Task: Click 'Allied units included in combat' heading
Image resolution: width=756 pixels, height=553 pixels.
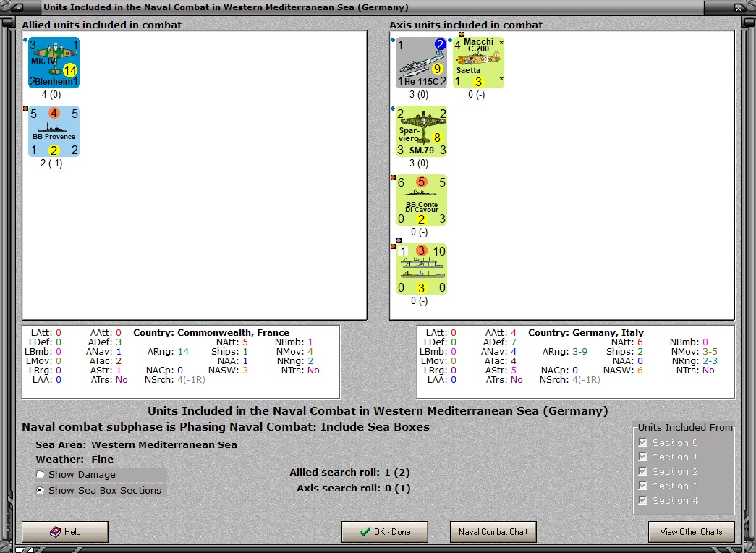Action: [x=102, y=25]
